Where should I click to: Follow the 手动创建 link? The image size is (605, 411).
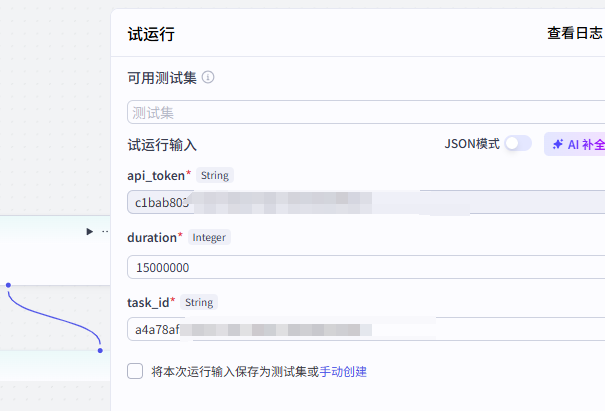pos(343,371)
